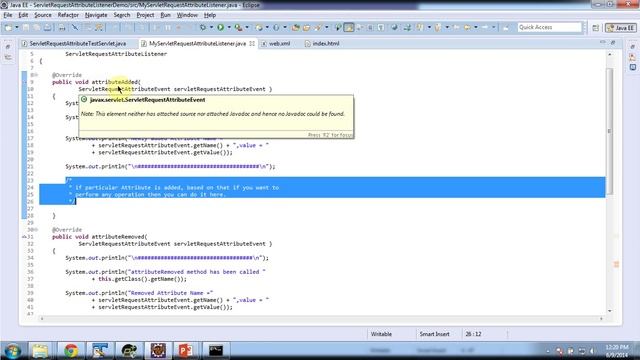Click the override marker on line 31
This screenshot has height=360, width=640.
pyautogui.click(x=24, y=237)
